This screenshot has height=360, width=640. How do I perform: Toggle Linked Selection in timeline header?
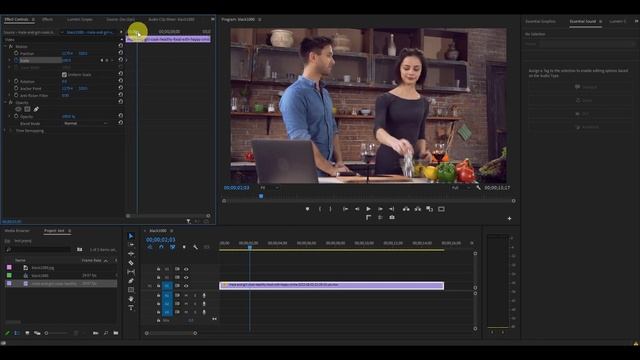[x=173, y=247]
